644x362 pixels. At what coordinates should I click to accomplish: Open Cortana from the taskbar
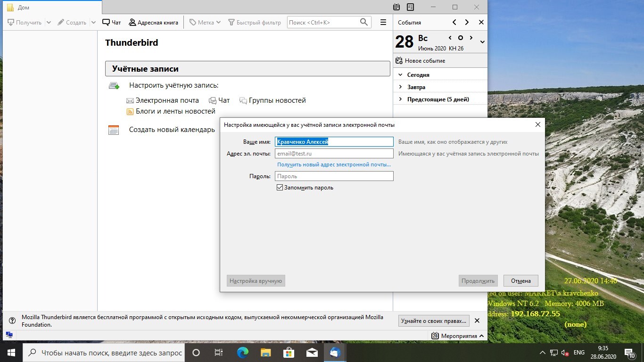tap(196, 353)
